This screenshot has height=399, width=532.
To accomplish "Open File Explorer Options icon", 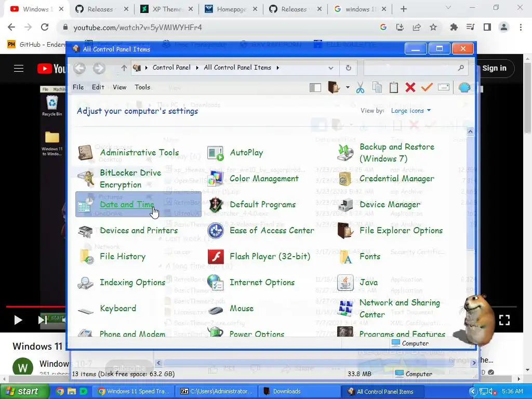I will (x=345, y=231).
